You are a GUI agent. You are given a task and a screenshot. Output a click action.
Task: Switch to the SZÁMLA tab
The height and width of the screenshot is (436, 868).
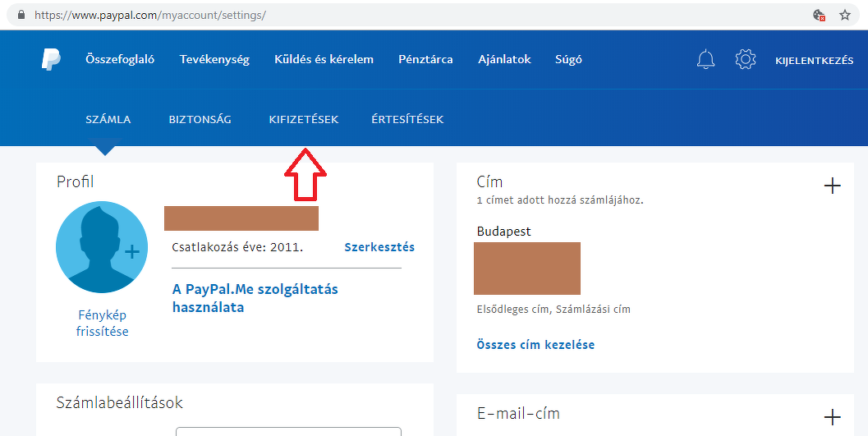click(108, 120)
